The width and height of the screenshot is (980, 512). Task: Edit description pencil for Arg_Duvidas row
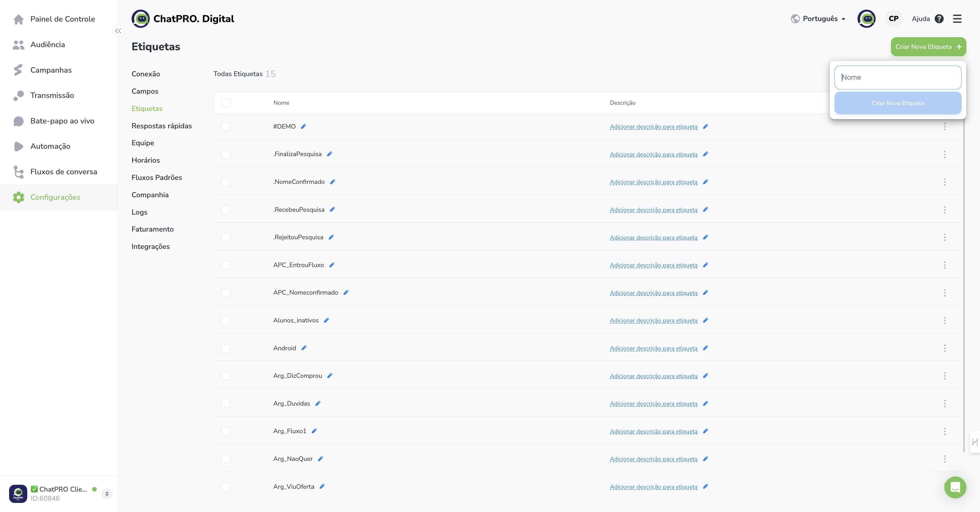[705, 404]
